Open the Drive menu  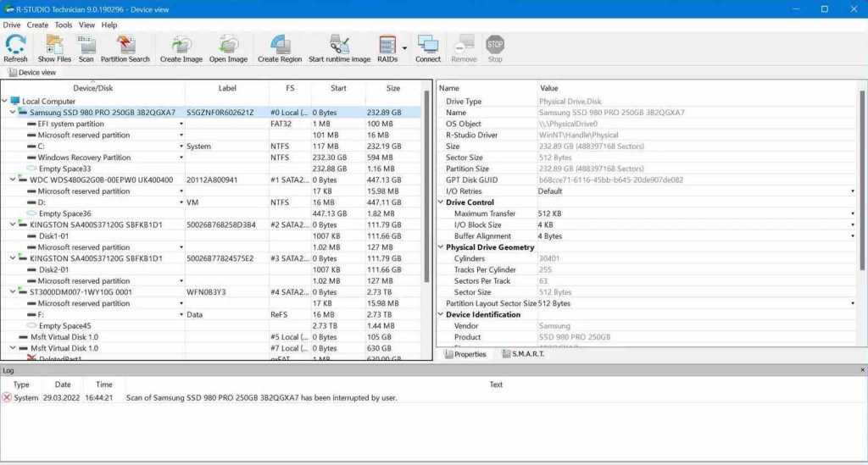point(12,25)
